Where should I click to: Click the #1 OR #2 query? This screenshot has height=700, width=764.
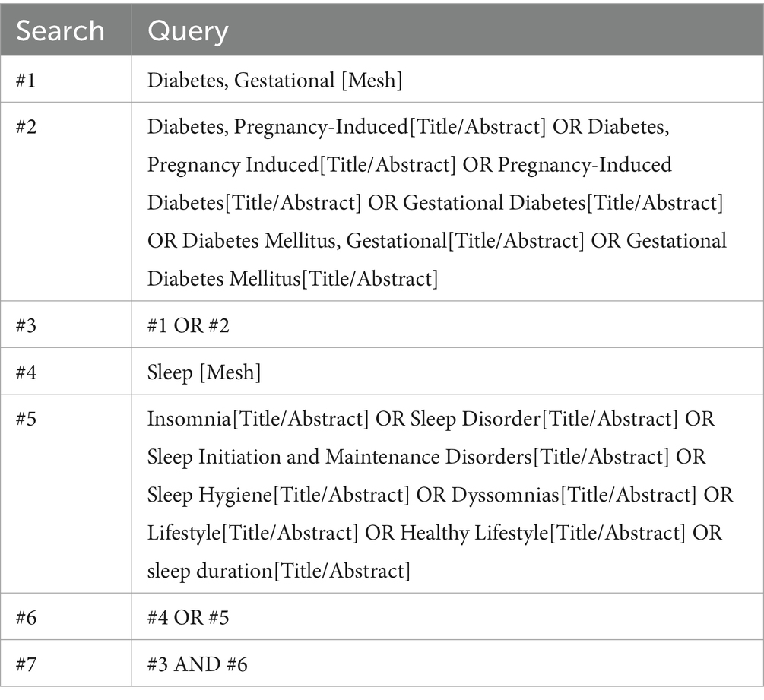188,326
